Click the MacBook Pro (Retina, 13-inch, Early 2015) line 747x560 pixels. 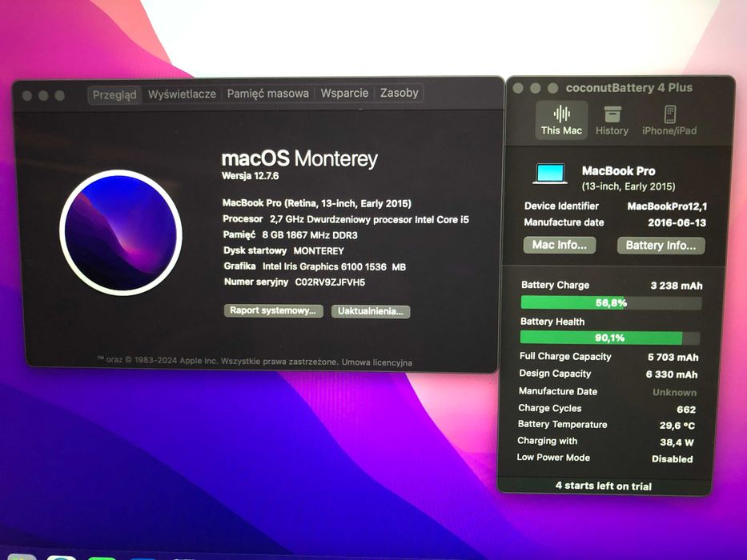(x=317, y=203)
